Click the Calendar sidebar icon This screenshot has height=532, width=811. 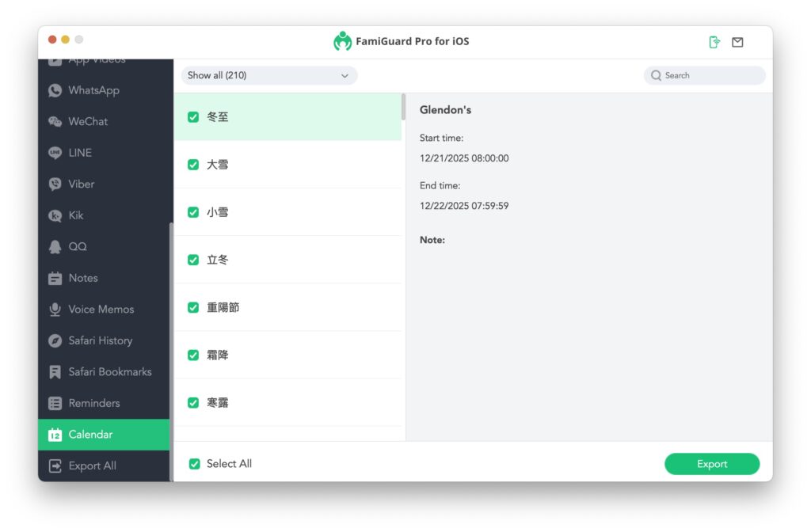pos(55,435)
